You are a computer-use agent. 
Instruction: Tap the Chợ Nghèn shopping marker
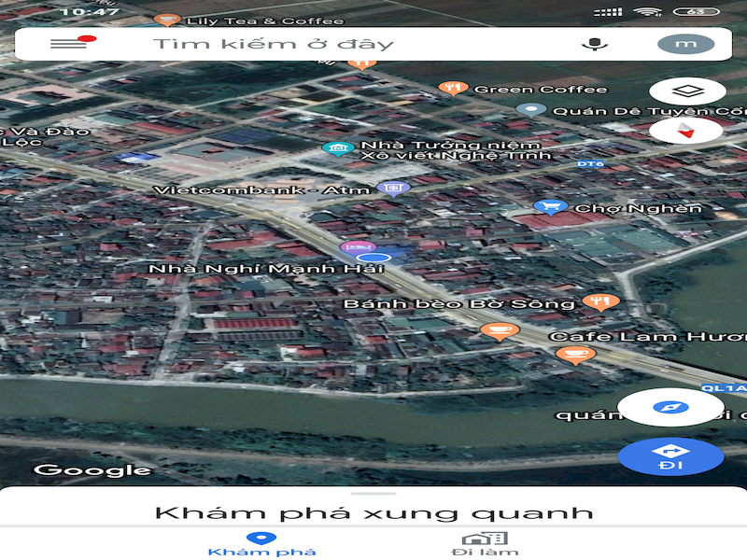coord(549,207)
